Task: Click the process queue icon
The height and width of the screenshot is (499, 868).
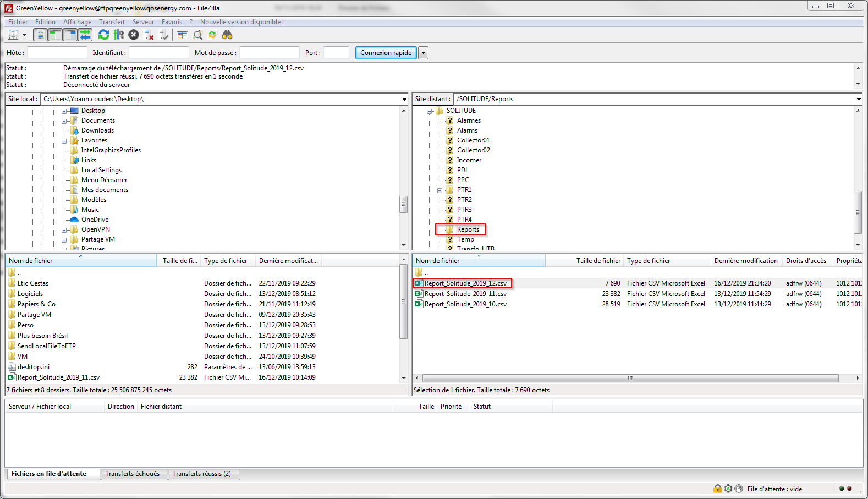Action: coord(119,35)
